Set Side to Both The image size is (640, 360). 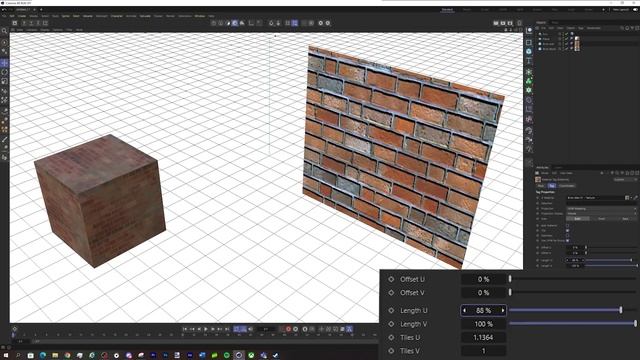tap(577, 219)
